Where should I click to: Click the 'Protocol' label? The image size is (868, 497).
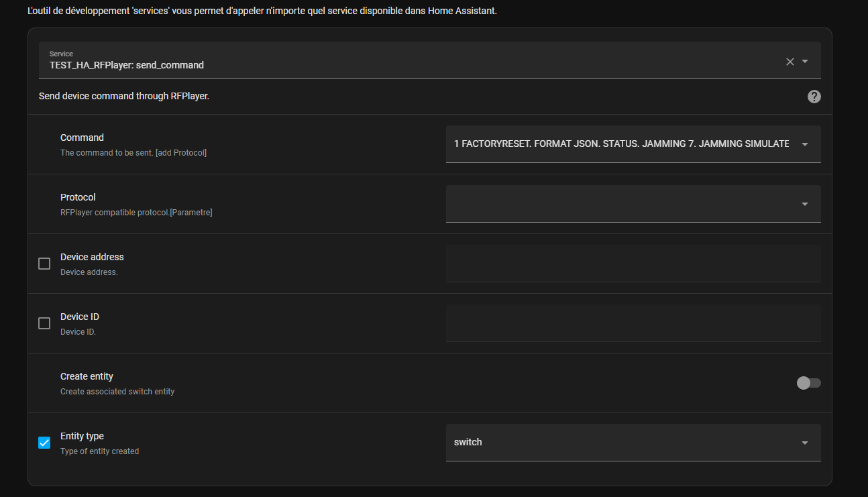(78, 197)
